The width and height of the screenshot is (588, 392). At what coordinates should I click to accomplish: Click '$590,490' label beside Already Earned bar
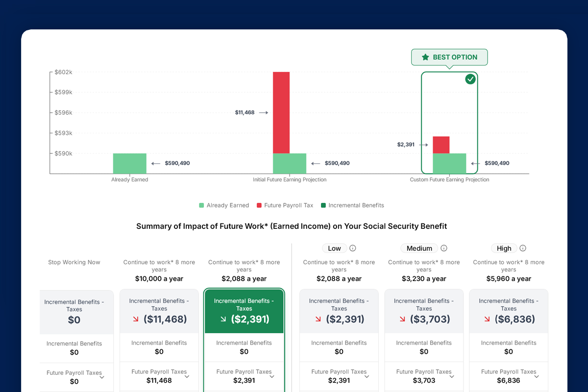pos(177,163)
